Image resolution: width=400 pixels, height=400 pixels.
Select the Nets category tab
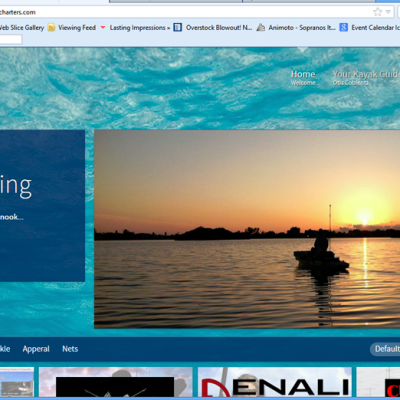[70, 349]
